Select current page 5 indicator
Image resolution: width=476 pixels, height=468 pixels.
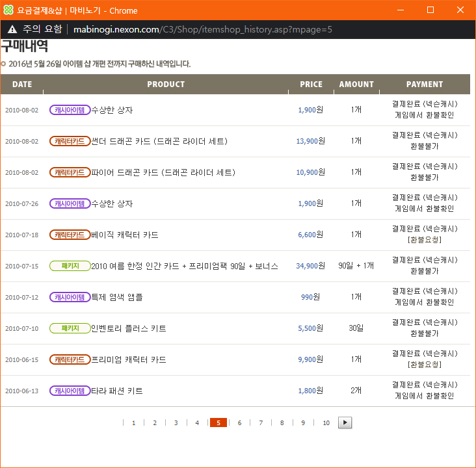(218, 422)
